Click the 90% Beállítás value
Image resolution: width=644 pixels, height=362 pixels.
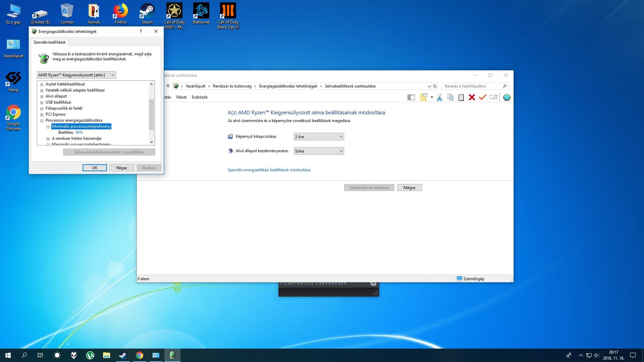79,132
